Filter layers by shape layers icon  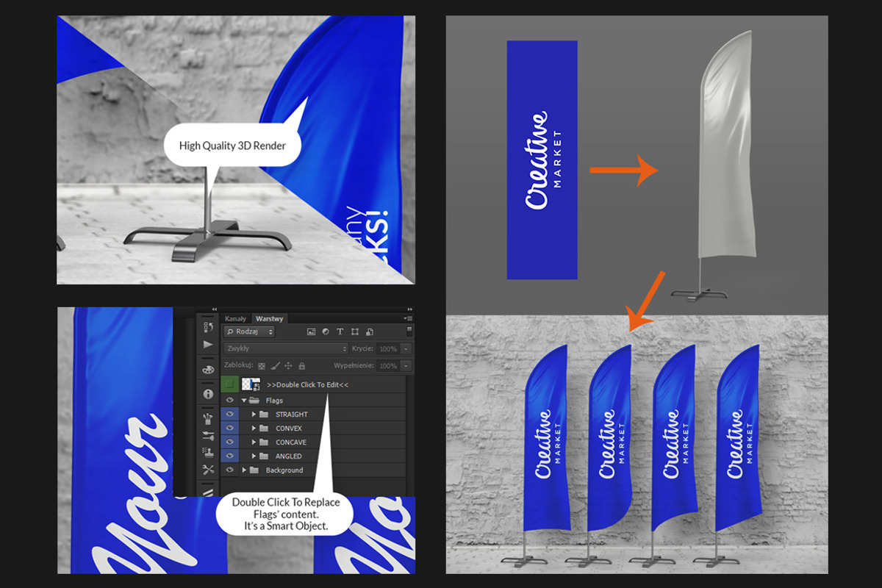tap(354, 331)
